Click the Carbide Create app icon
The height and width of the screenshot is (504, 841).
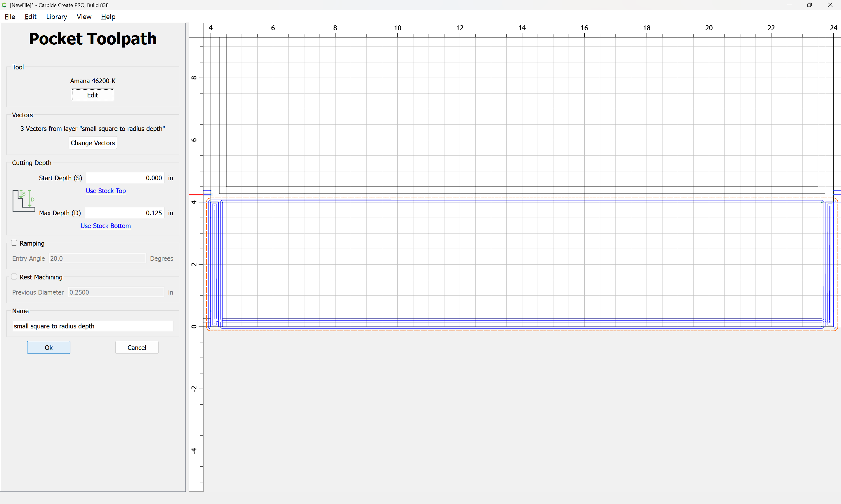4,5
